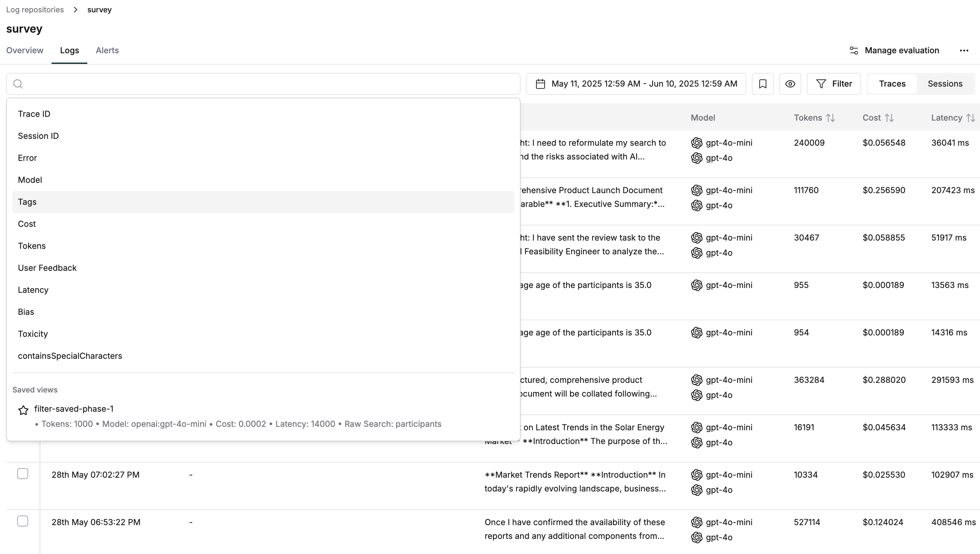
Task: Open the Alerts tab
Action: click(x=107, y=51)
